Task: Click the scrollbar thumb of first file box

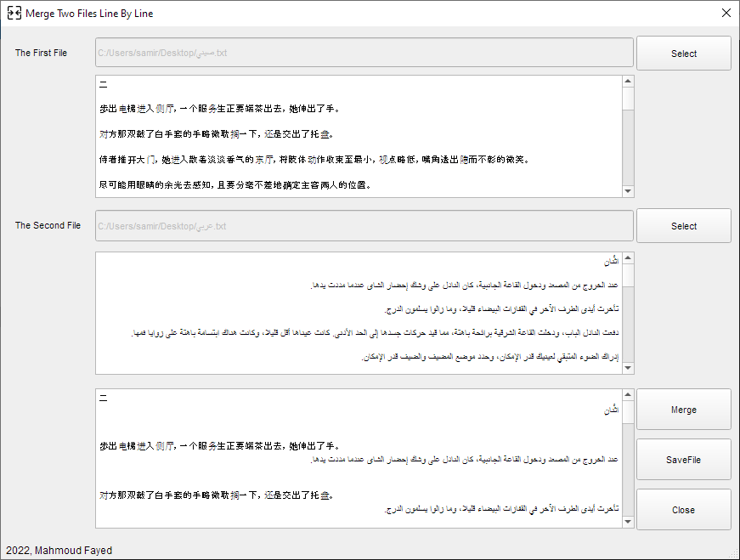Action: (x=628, y=99)
